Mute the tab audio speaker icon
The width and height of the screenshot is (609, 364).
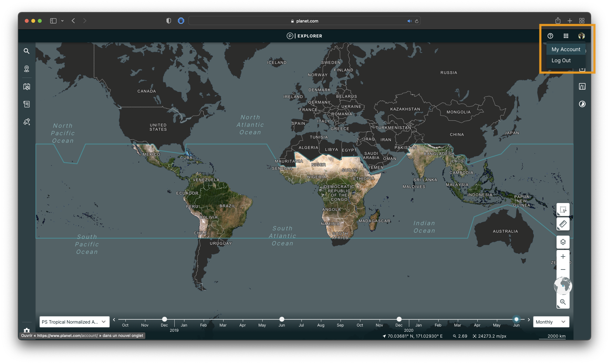click(x=409, y=21)
